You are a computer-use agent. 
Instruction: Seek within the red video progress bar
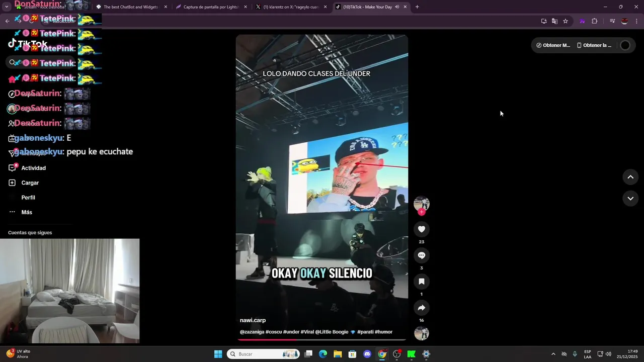[322, 340]
